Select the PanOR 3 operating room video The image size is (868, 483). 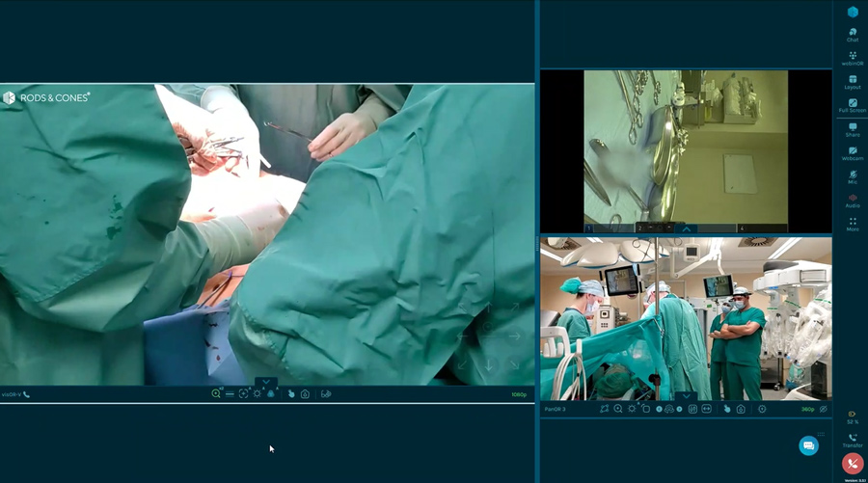pyautogui.click(x=686, y=318)
